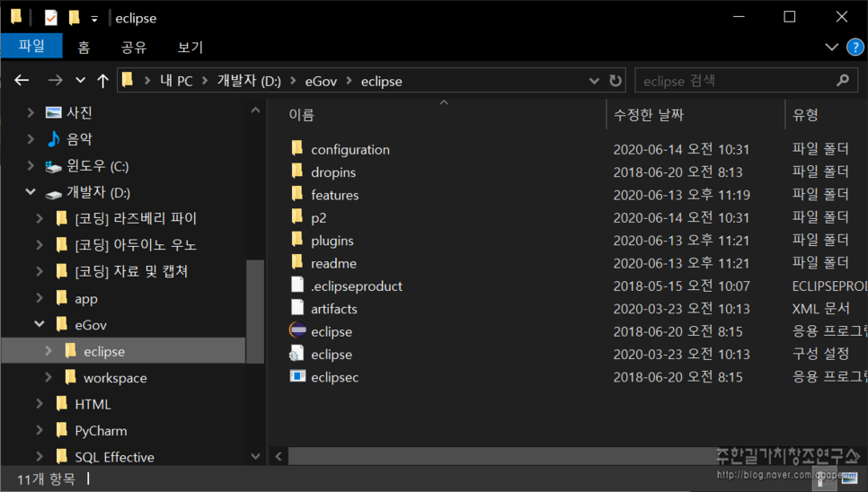Select the readme folder icon
This screenshot has width=868, height=492.
click(297, 261)
